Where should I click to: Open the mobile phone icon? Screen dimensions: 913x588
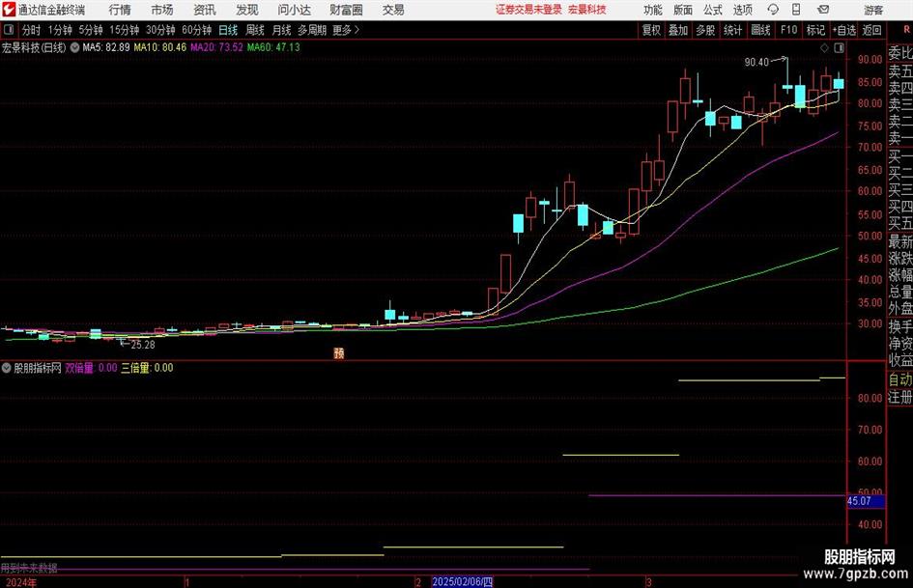point(796,10)
